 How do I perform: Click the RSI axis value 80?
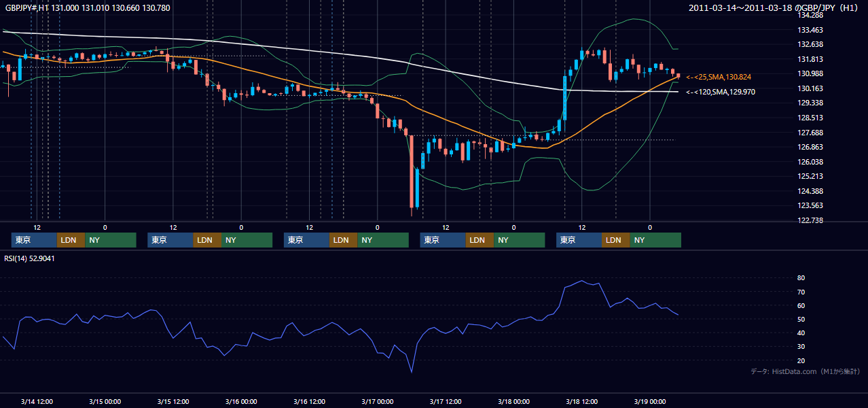click(801, 278)
